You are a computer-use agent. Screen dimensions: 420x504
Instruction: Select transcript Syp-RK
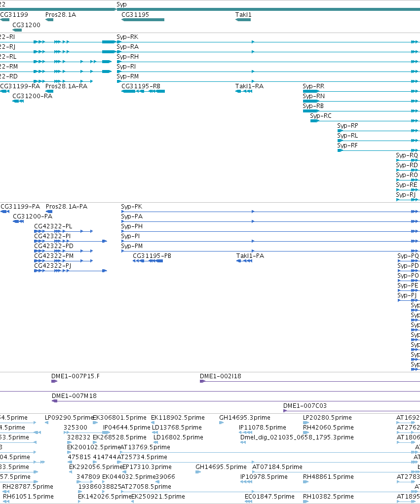(127, 37)
